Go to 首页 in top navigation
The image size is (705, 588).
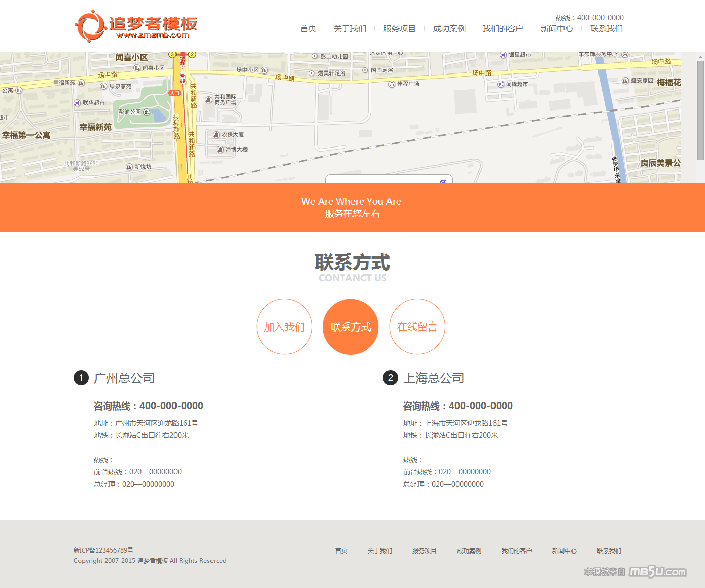[x=308, y=29]
